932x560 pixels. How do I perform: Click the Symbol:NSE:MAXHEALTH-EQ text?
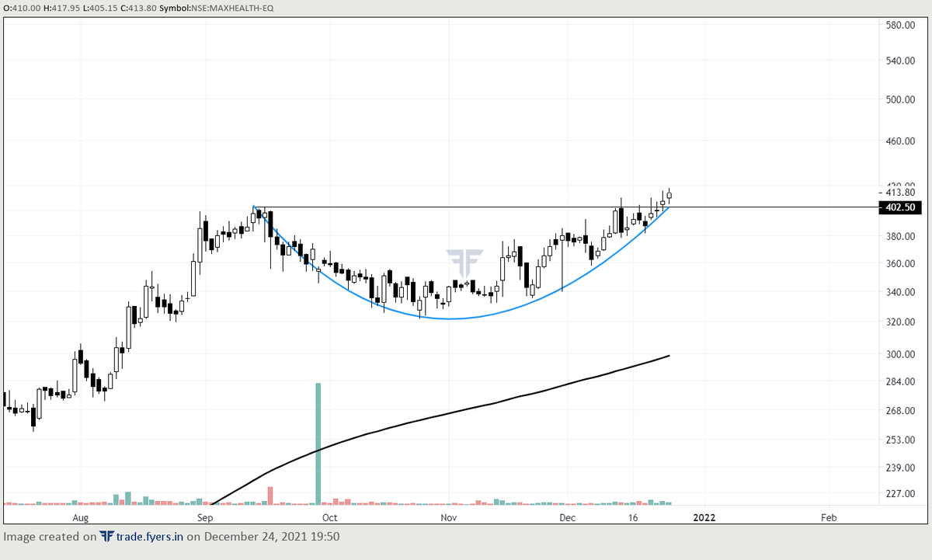(216, 8)
